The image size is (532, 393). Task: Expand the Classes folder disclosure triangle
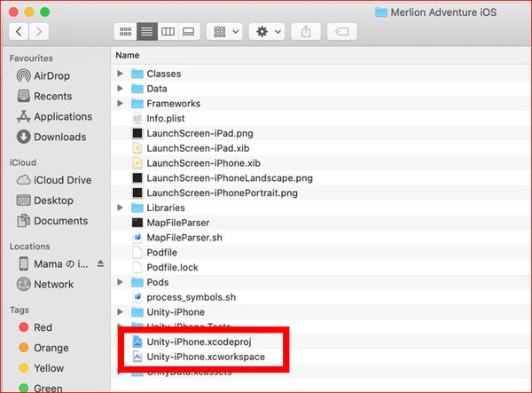coord(120,74)
